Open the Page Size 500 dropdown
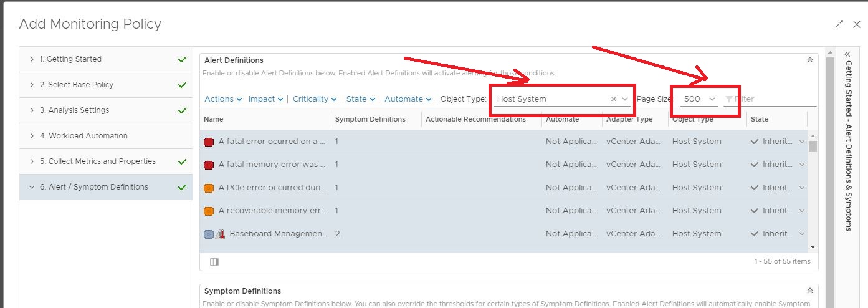The image size is (868, 308). pyautogui.click(x=712, y=99)
